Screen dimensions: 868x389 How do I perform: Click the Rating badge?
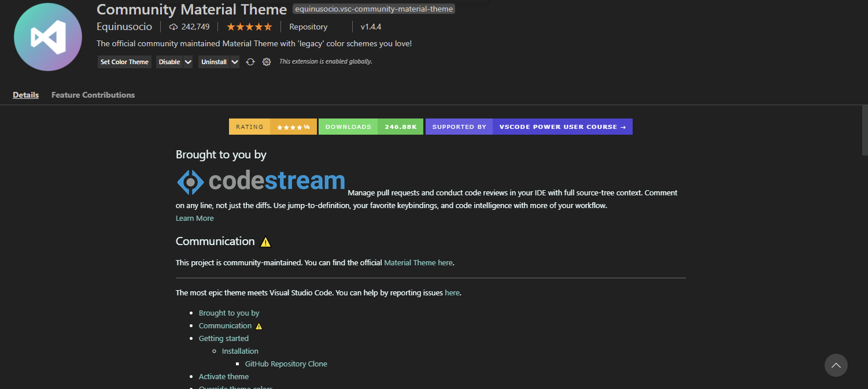(x=273, y=127)
